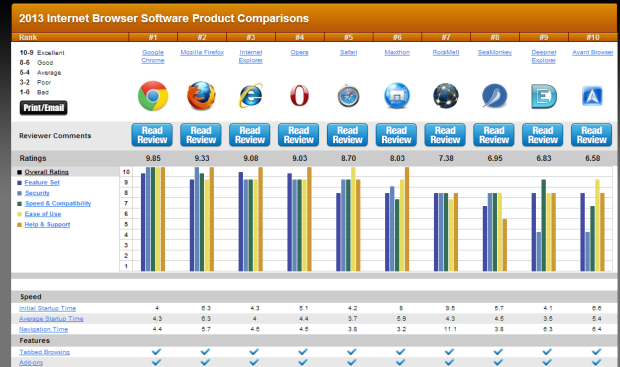
Task: Click the red Opera logo icon
Action: pos(299,96)
